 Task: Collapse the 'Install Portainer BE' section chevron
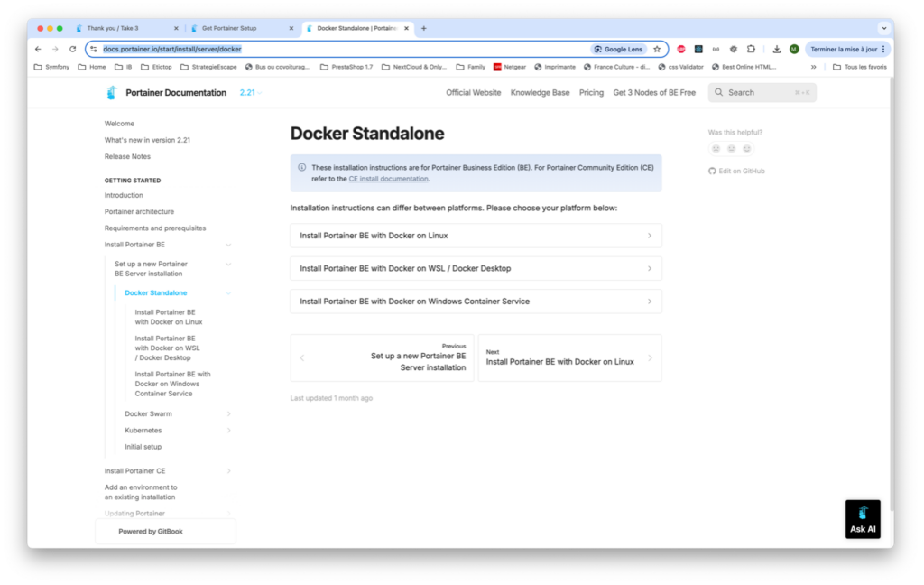pyautogui.click(x=228, y=245)
